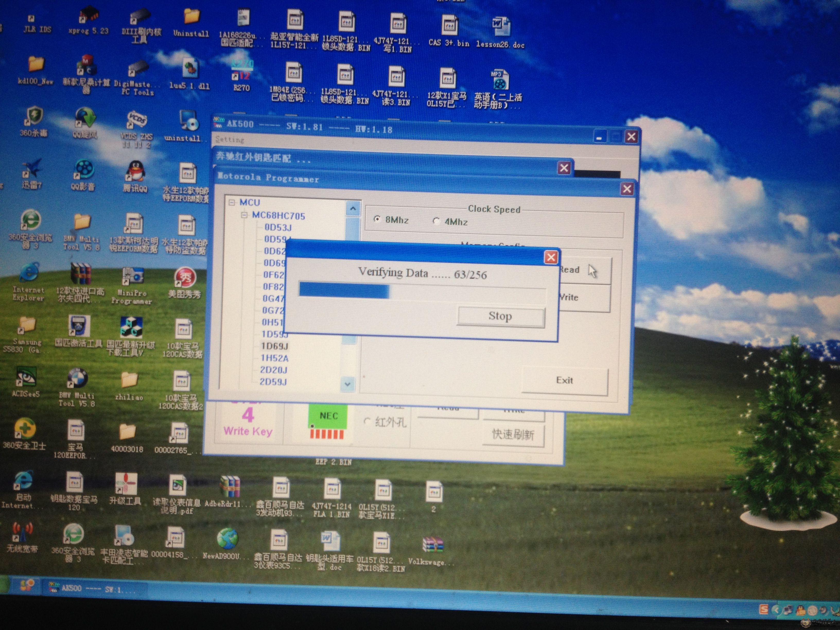The height and width of the screenshot is (630, 840).
Task: Launch 360杀毒 antivirus icon
Action: click(x=34, y=121)
